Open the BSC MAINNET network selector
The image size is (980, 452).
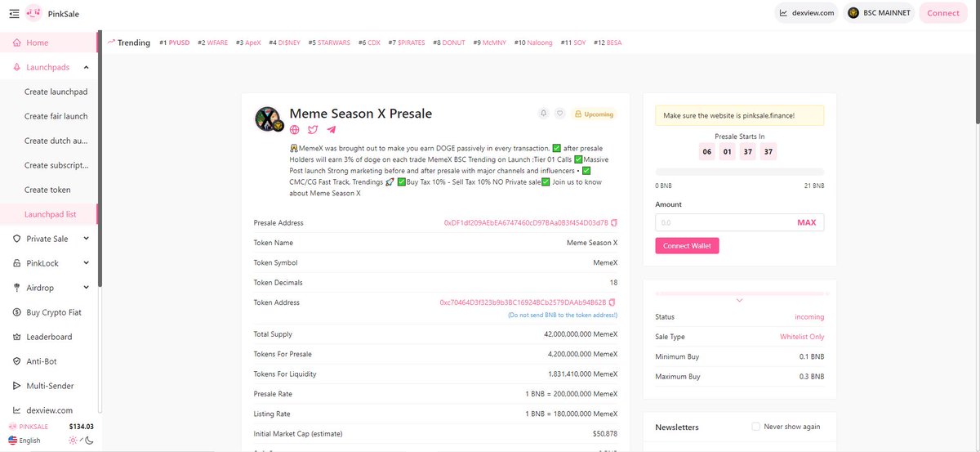(879, 13)
